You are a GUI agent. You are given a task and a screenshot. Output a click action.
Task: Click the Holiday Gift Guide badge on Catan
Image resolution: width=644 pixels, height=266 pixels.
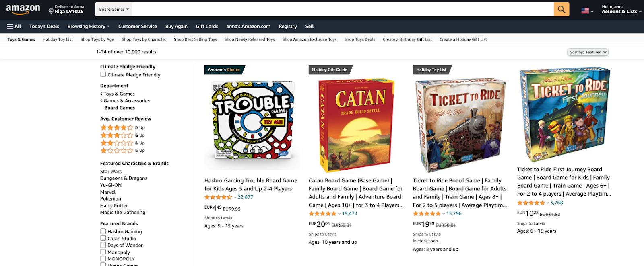coord(329,70)
